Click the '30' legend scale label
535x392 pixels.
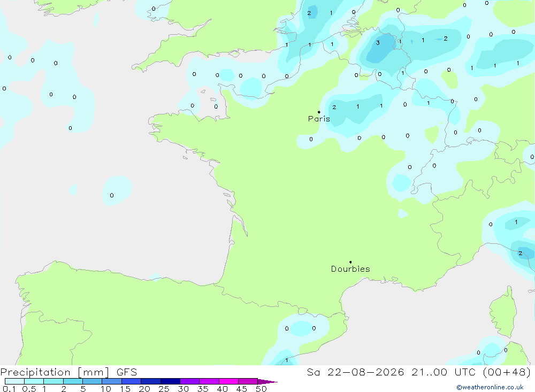(x=184, y=389)
